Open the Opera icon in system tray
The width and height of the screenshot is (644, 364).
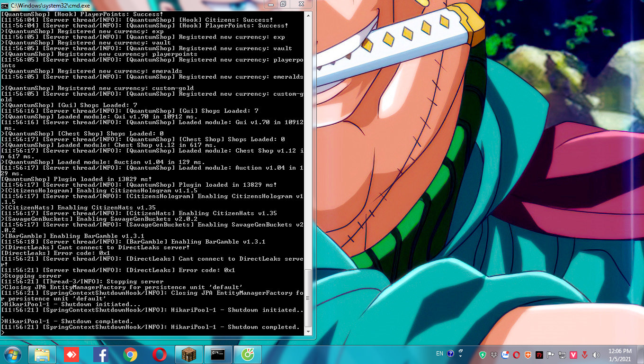517,355
